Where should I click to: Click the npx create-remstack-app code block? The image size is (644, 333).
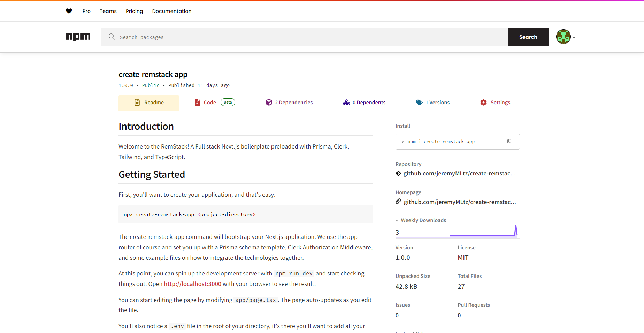pyautogui.click(x=246, y=214)
